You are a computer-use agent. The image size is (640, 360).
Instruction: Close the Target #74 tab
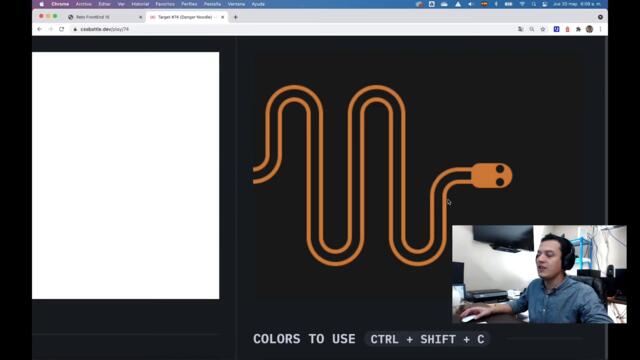pos(222,17)
